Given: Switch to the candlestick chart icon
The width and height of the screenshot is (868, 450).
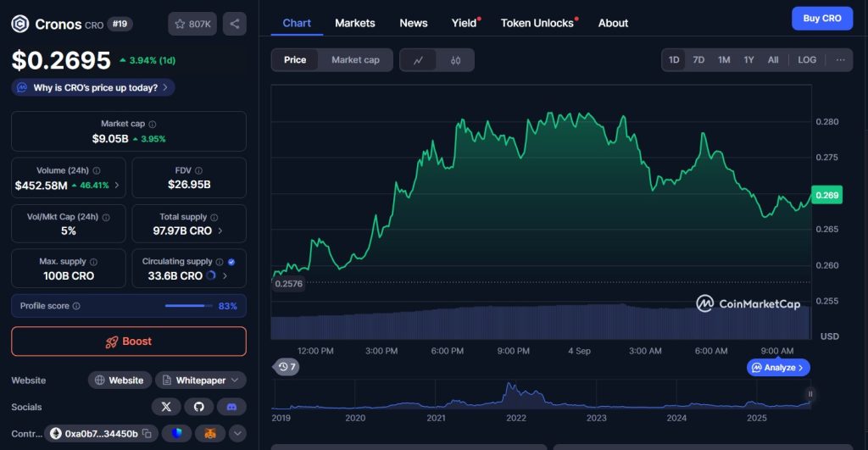Looking at the screenshot, I should click(x=455, y=60).
